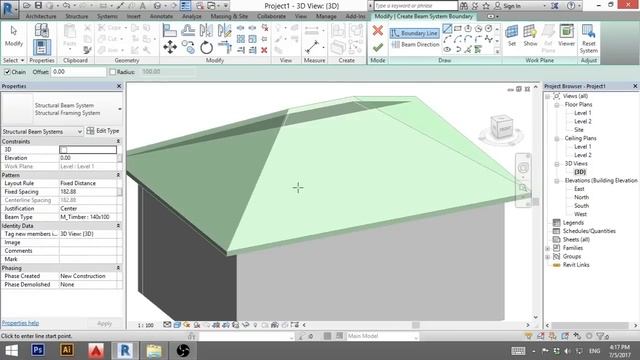640x360 pixels.
Task: Click the Open file icon in quick access toolbar
Action: click(x=27, y=6)
